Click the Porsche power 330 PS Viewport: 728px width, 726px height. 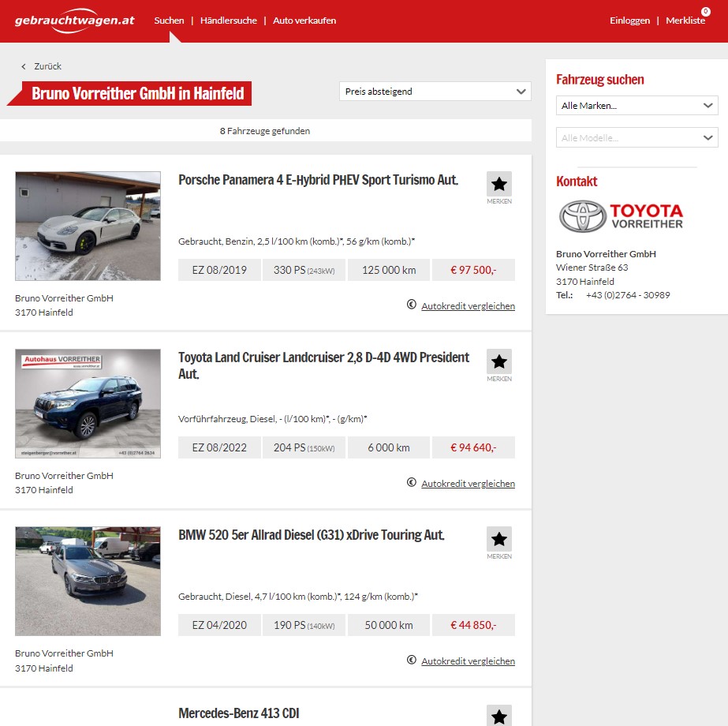point(304,270)
